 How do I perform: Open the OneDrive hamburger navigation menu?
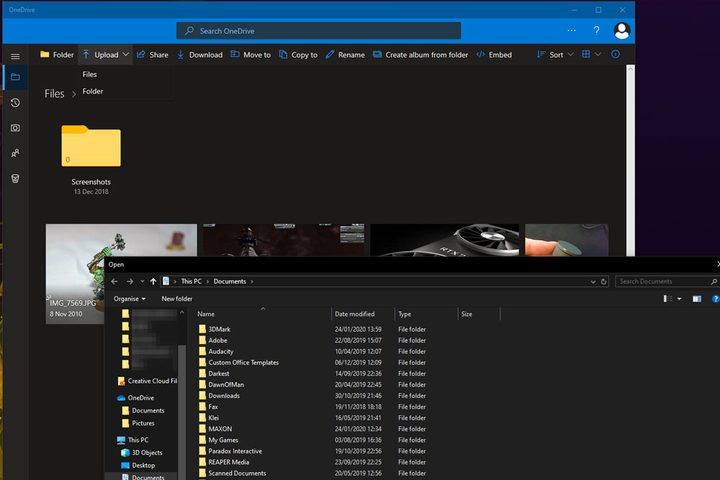15,56
